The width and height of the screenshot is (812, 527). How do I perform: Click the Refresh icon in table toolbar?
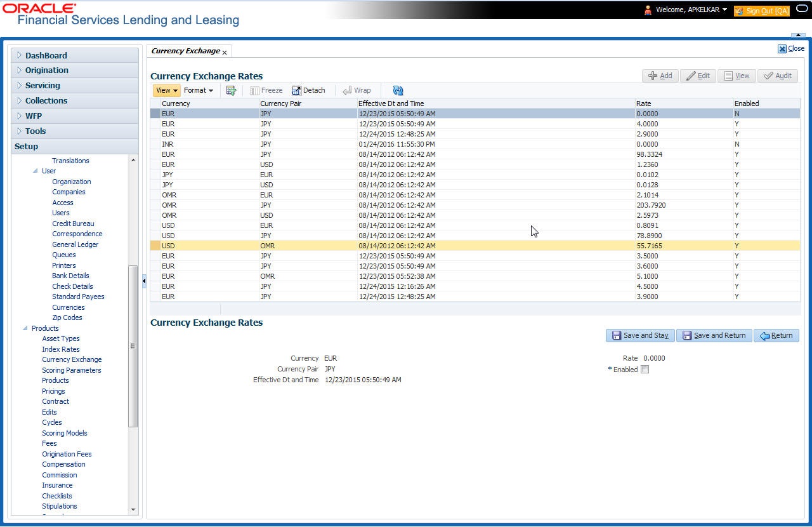coord(398,91)
